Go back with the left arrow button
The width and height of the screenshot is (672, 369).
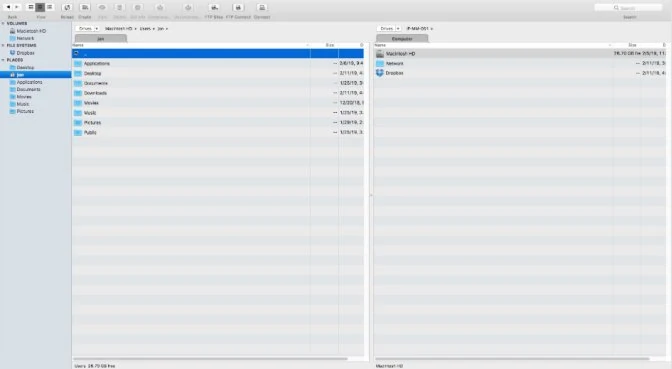tap(8, 7)
